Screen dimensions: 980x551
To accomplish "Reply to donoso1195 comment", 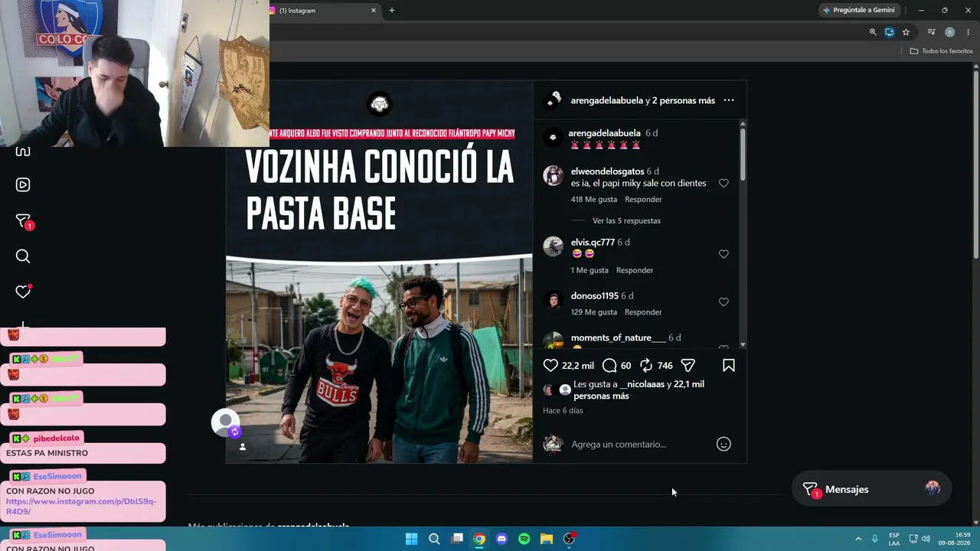I will click(x=643, y=312).
